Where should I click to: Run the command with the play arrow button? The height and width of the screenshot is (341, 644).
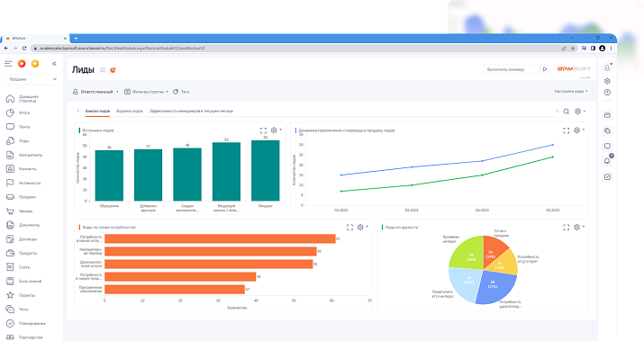coord(545,69)
